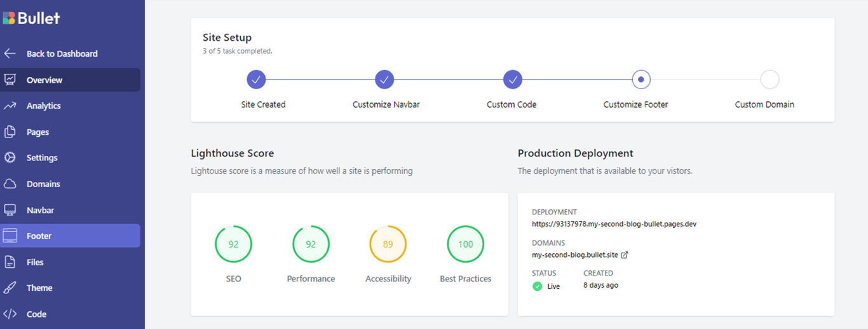Screen dimensions: 868x329
Task: Open the Overview menu item
Action: pos(44,80)
